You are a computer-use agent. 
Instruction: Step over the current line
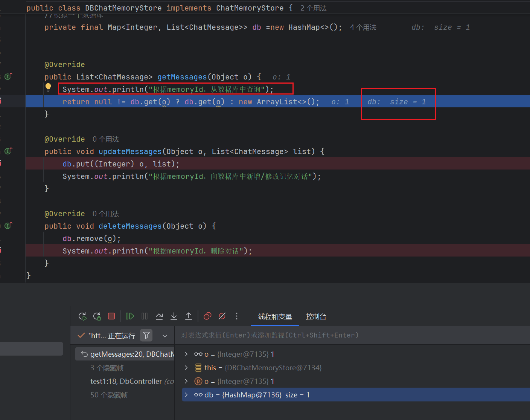point(159,316)
